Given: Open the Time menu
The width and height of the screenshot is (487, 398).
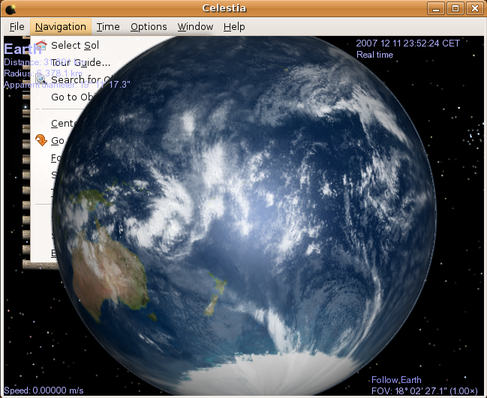Looking at the screenshot, I should point(108,27).
